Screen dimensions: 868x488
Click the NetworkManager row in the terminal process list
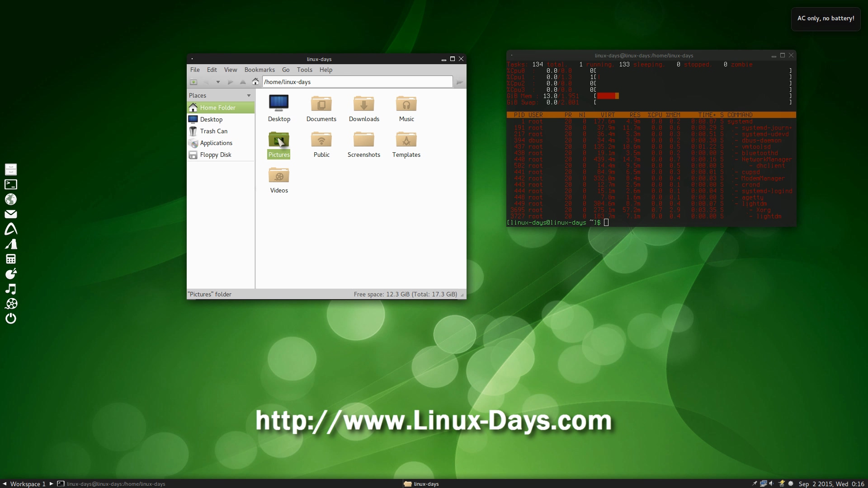click(651, 160)
